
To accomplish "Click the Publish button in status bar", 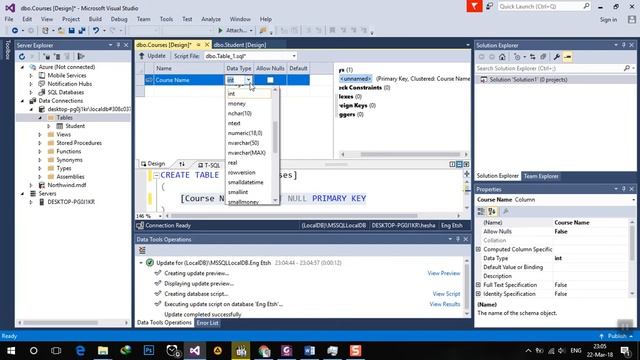I will coord(616,336).
